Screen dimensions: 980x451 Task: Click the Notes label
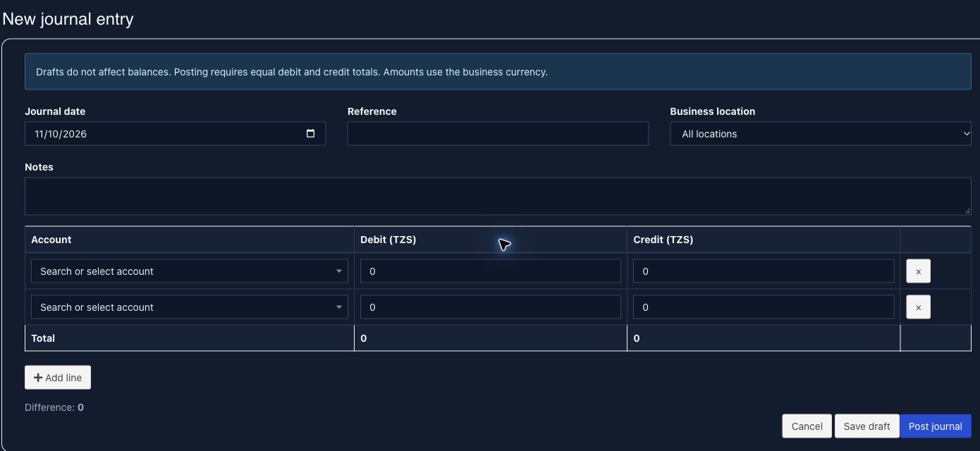[x=39, y=167]
